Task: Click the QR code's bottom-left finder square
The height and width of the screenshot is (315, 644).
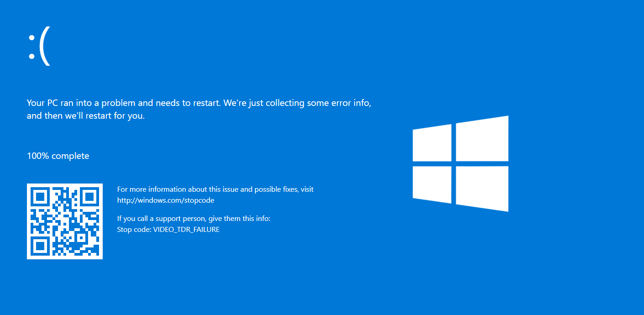Action: [x=40, y=247]
